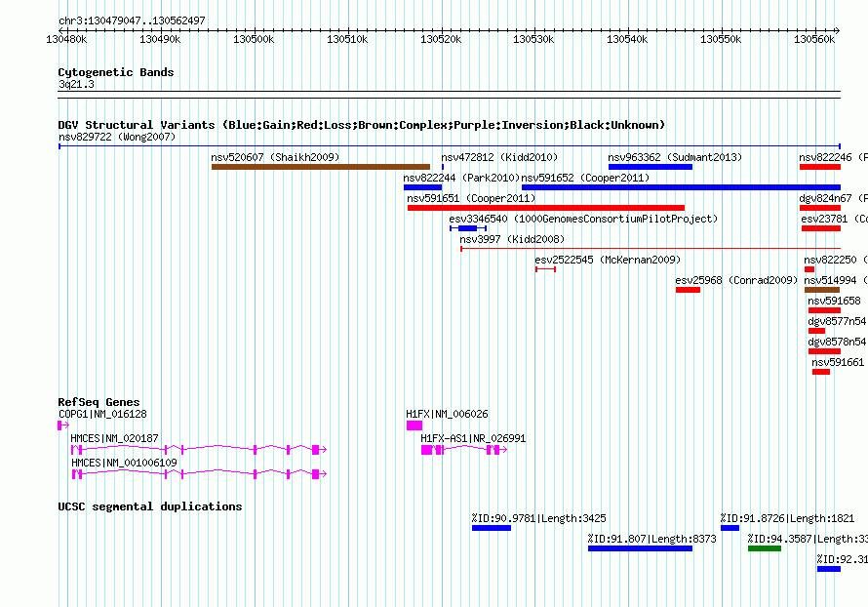Image resolution: width=868 pixels, height=607 pixels.
Task: Click the HMCES|NM_001006109 gene label
Action: pos(124,463)
